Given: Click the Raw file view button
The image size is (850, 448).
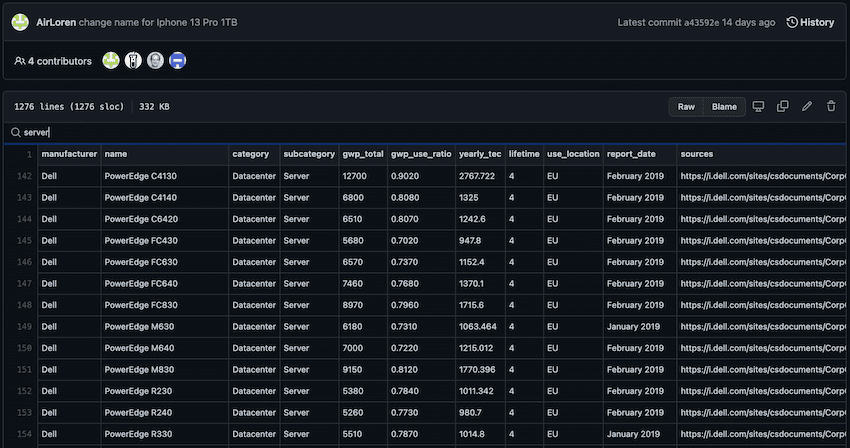Looking at the screenshot, I should coord(686,107).
